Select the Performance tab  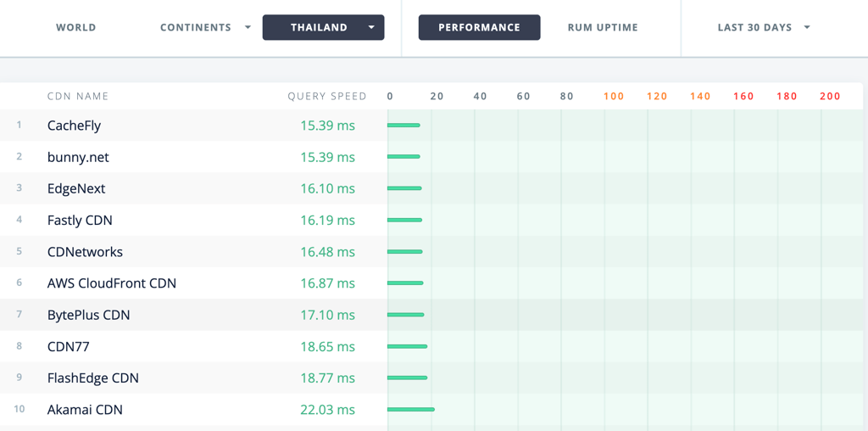pyautogui.click(x=480, y=28)
